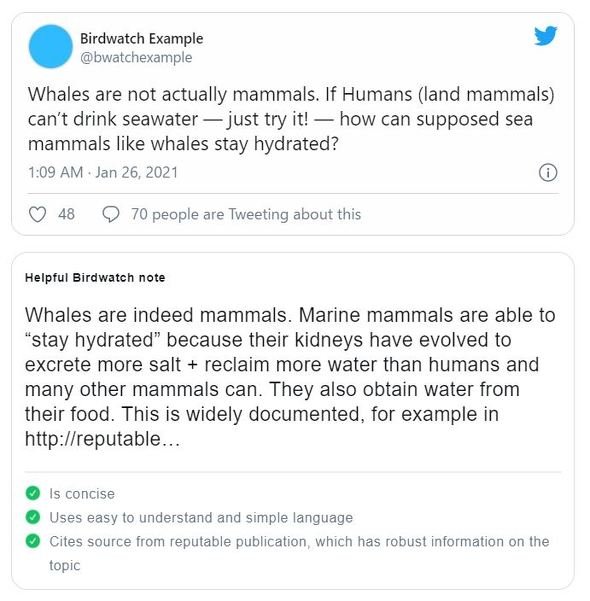Follow the http://reputable… source link

[102, 439]
